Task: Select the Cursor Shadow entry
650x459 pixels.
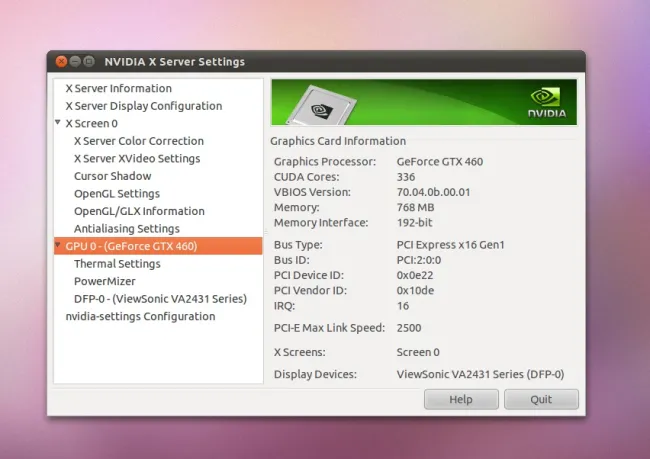Action: tap(112, 176)
